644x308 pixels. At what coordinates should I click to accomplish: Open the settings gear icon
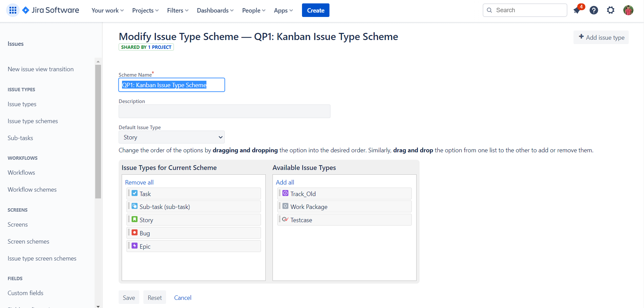[x=610, y=10]
